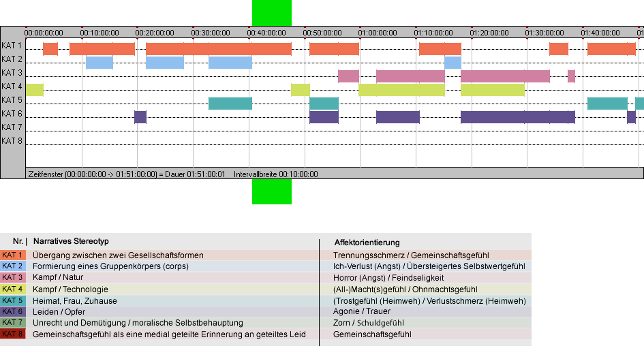
Task: Select the KAT 7 timeline row label
Action: click(12, 127)
